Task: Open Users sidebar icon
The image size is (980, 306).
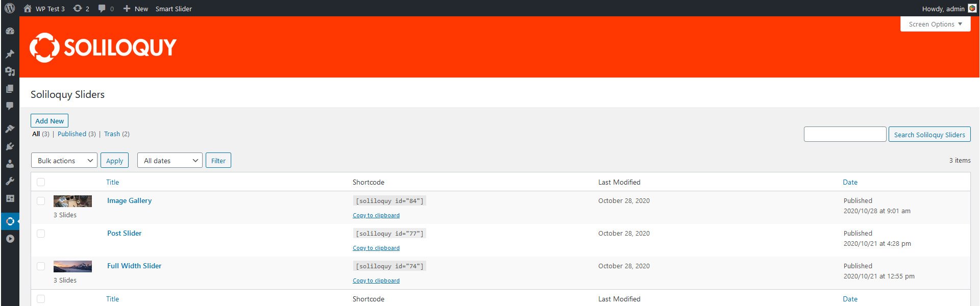Action: pyautogui.click(x=10, y=164)
